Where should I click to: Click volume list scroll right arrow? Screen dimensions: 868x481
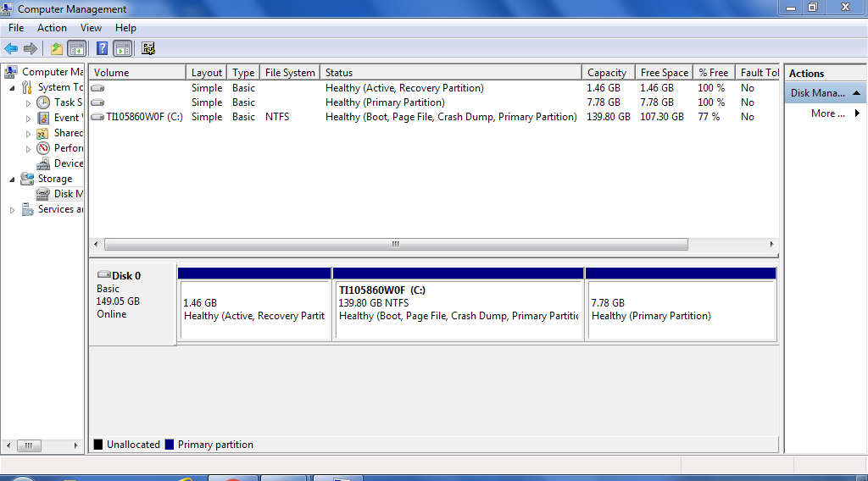(771, 244)
